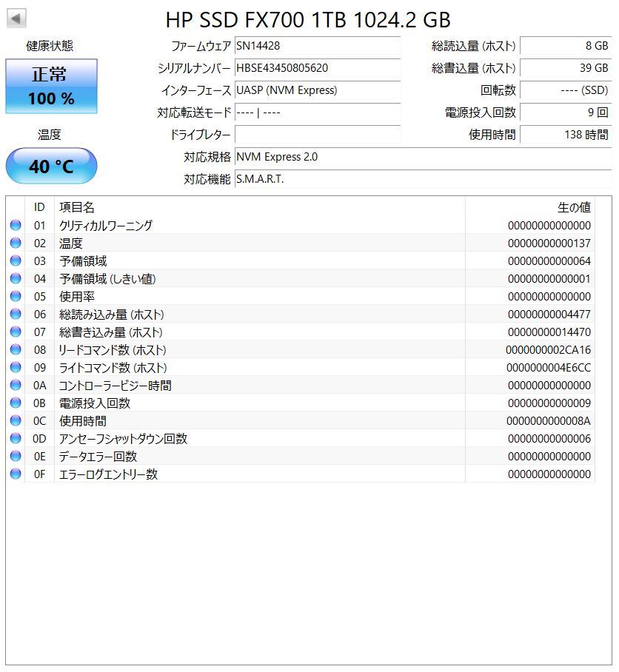Click the status dot for ライトコマンド数 row
Screen dimensions: 619x672
16,368
